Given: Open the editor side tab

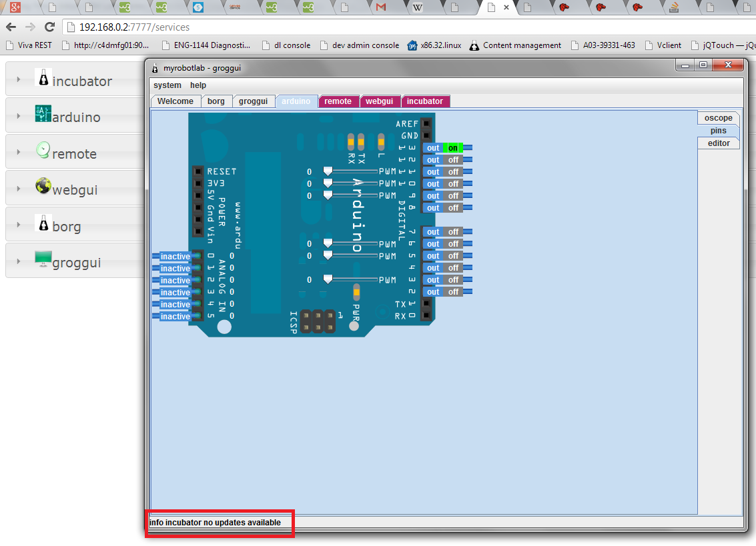Looking at the screenshot, I should (719, 143).
